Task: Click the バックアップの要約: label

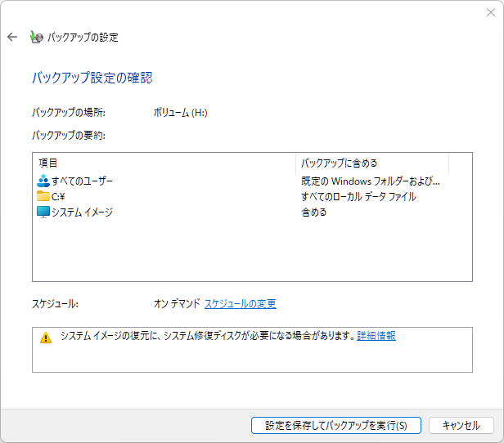Action: [69, 136]
